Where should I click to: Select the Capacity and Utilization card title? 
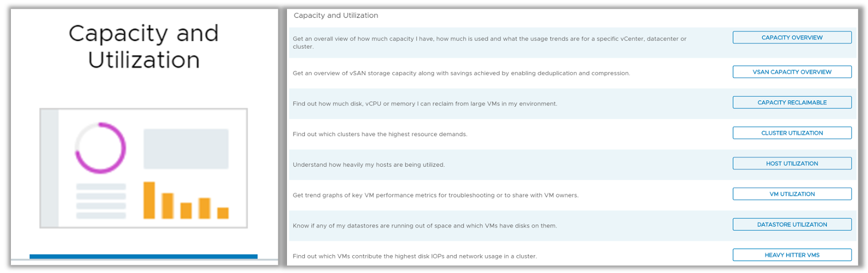pyautogui.click(x=144, y=47)
